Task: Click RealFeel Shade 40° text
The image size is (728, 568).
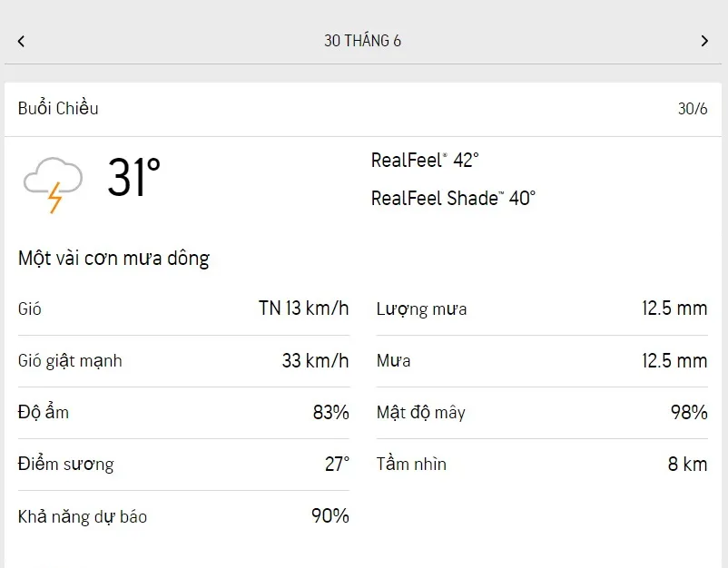Action: click(453, 198)
